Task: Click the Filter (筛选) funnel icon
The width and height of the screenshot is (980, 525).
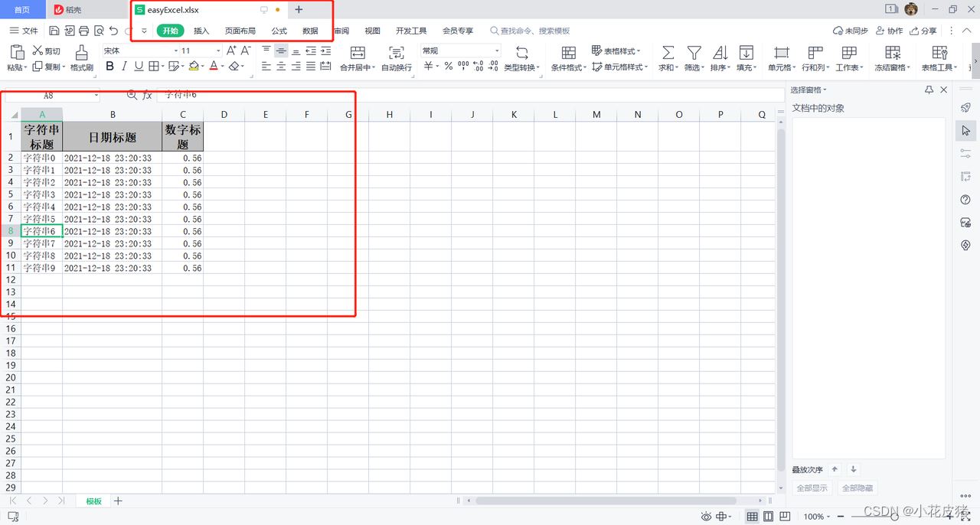Action: (x=694, y=52)
